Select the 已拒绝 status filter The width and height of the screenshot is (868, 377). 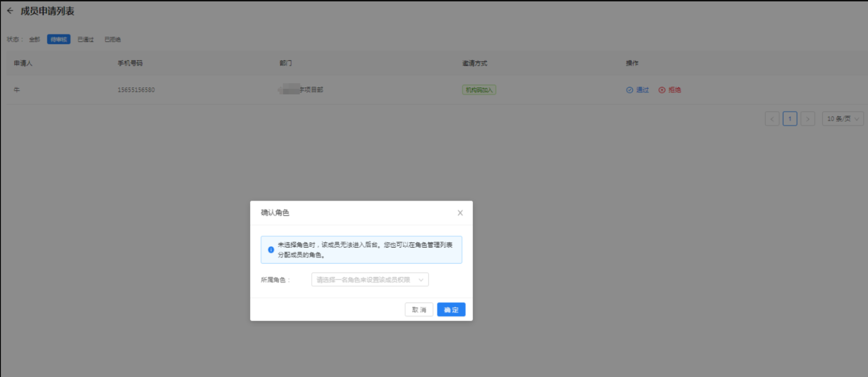pos(112,39)
